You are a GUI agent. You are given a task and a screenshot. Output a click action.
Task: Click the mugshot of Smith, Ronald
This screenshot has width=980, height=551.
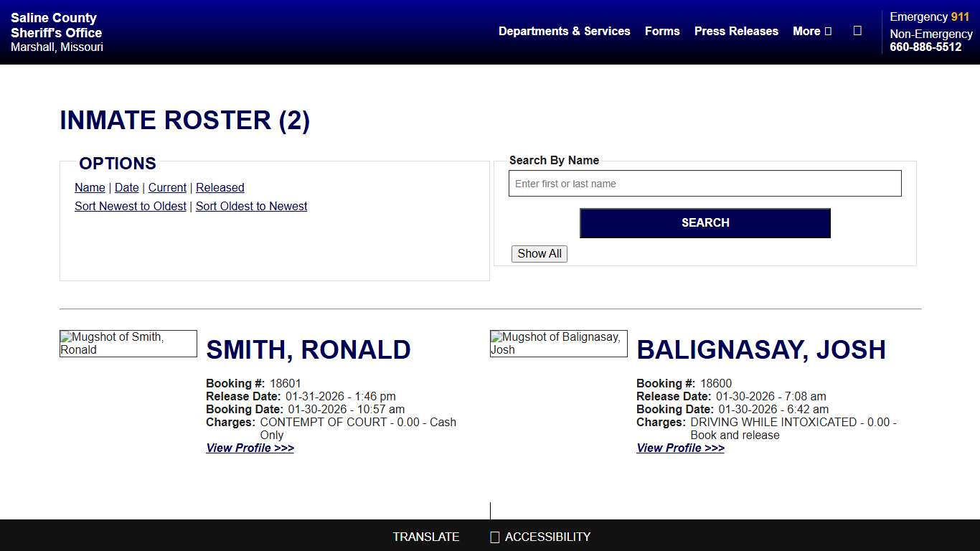pyautogui.click(x=128, y=343)
